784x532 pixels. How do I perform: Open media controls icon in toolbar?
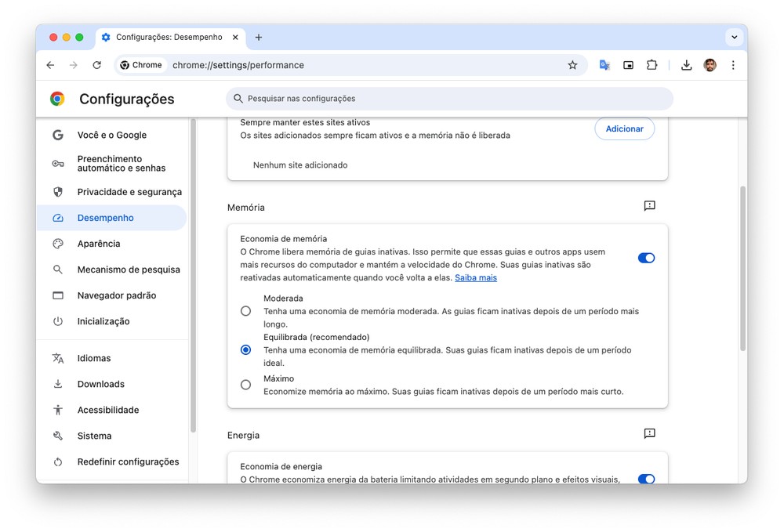[x=628, y=65]
